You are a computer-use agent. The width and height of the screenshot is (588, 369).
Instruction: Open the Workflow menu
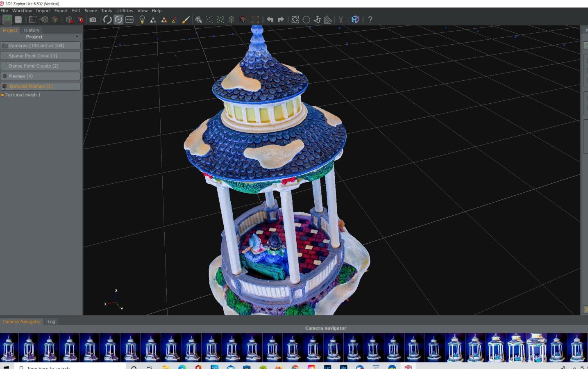pyautogui.click(x=22, y=11)
